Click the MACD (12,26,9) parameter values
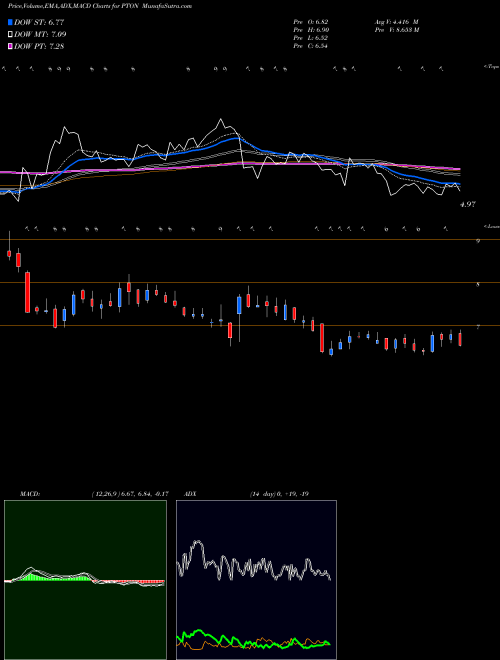 [130, 494]
